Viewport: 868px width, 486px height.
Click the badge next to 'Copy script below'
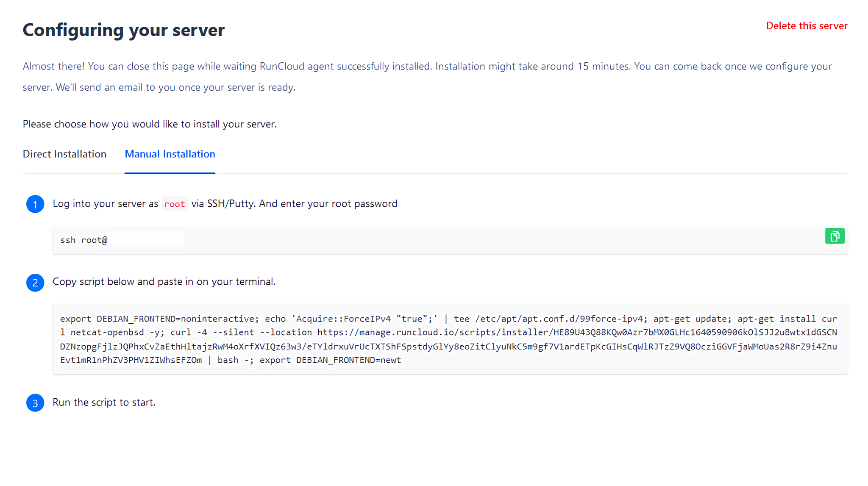pyautogui.click(x=35, y=283)
